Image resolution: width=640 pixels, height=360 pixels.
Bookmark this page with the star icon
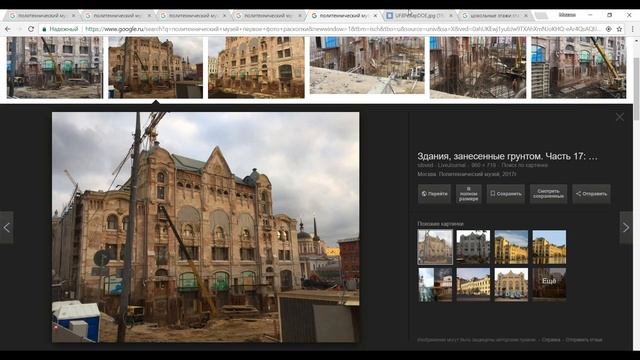[619, 29]
